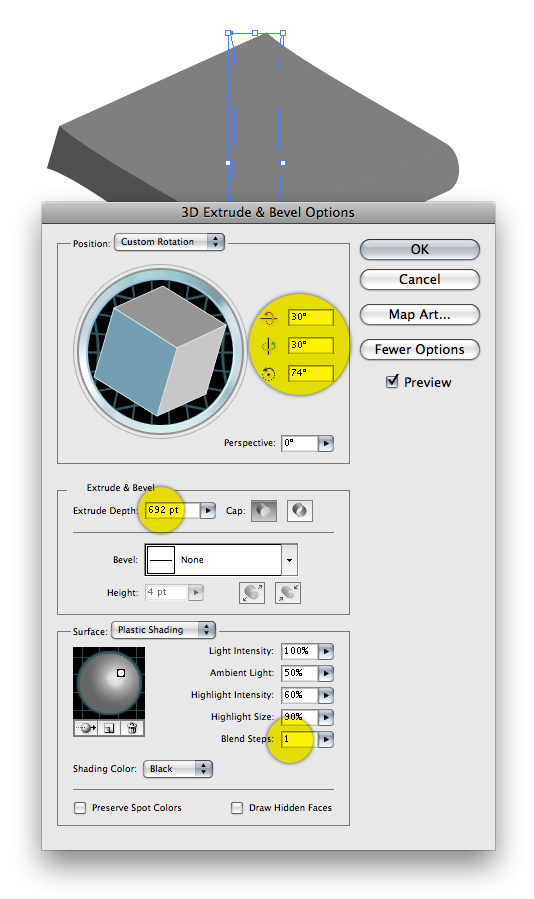Click the bevel Height 4 pt field
Screen dimensions: 534x899
(166, 592)
